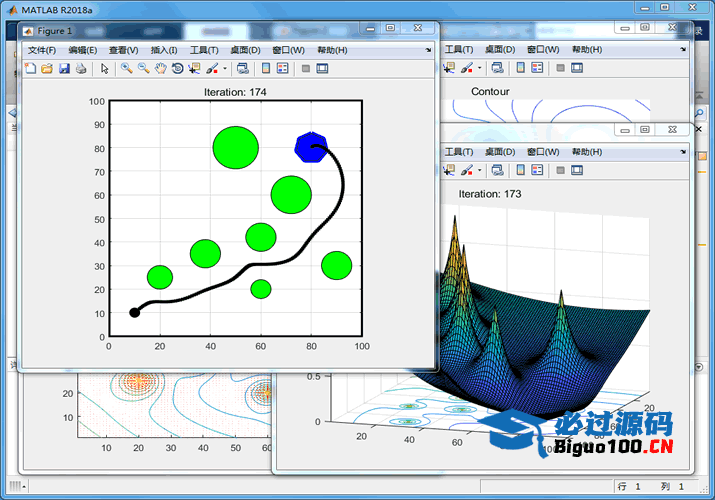Open 插入(I) menu in Figure 1
This screenshot has height=500, width=715.
pyautogui.click(x=164, y=50)
